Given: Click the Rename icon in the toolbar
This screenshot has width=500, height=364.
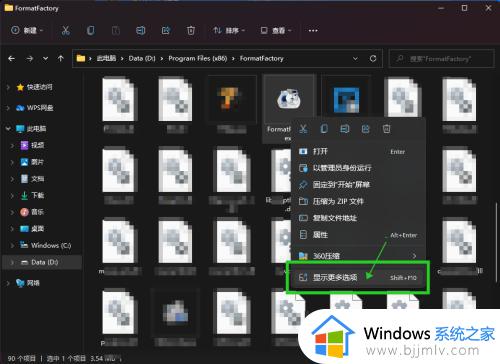Looking at the screenshot, I should [x=141, y=31].
